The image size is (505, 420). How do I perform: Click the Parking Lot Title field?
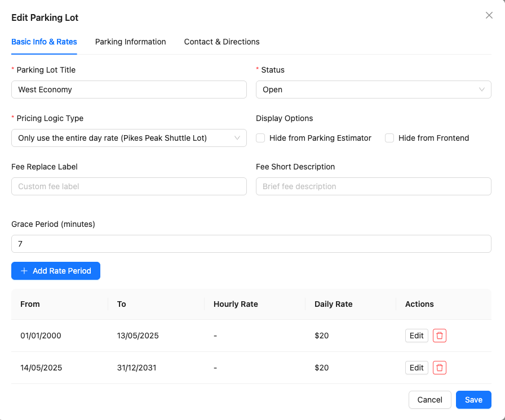click(x=129, y=90)
